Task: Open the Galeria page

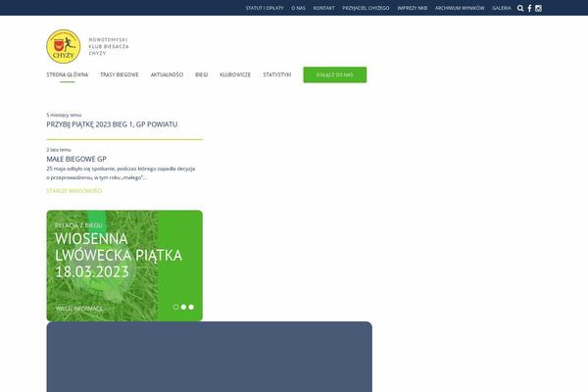Action: (502, 8)
